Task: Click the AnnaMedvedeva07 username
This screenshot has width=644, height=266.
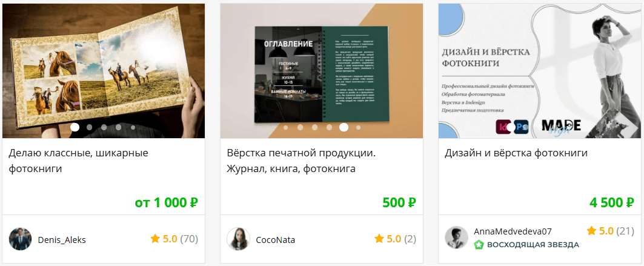Action: coord(513,231)
